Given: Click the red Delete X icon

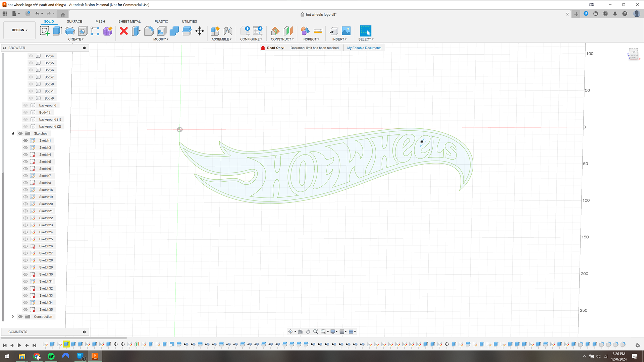Looking at the screenshot, I should tap(124, 31).
